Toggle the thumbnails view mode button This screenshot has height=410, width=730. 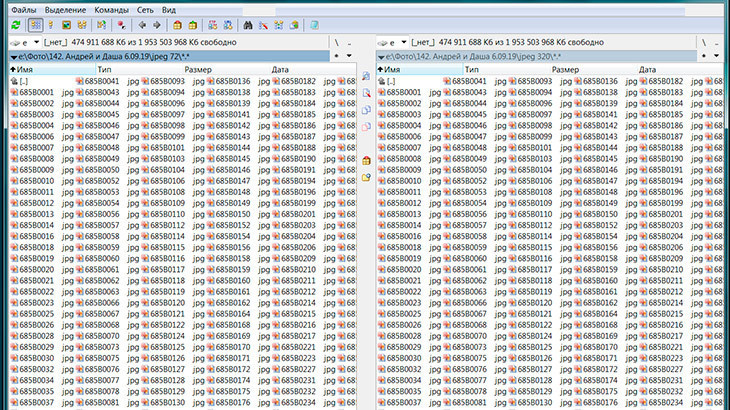(66, 24)
